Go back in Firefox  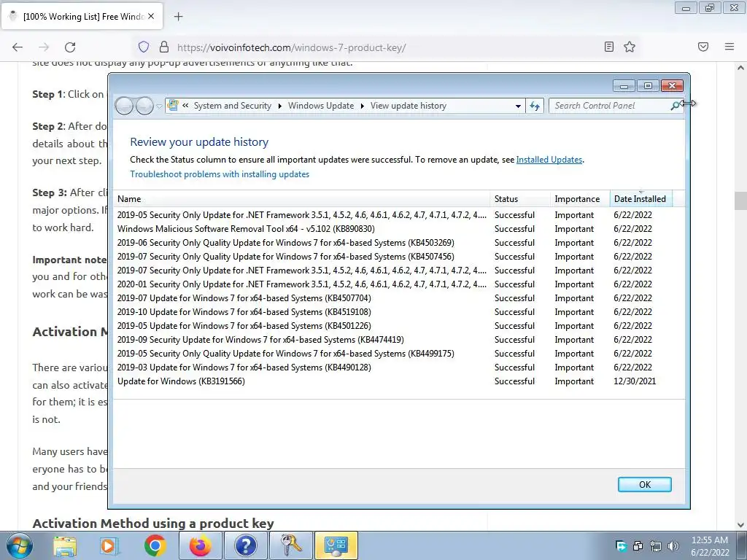18,47
